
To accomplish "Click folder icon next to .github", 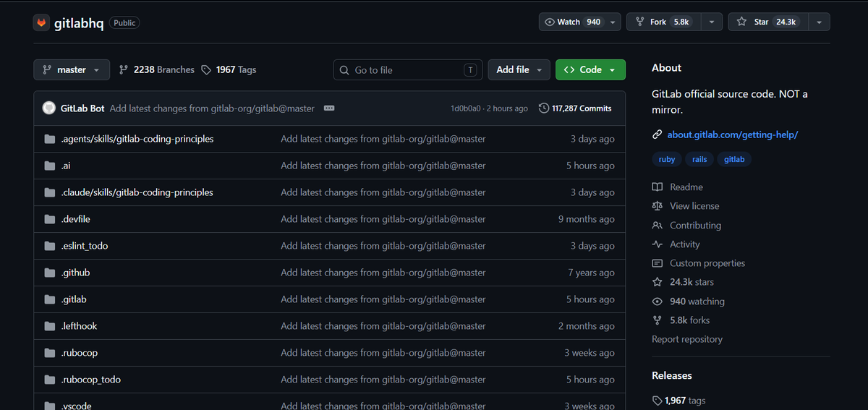I will coord(50,273).
